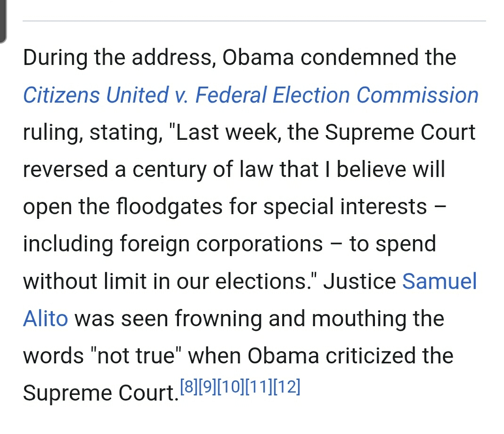Viewport: 504px width, 434px height.
Task: Click "Obama" before the word "criticized"
Action: 284,356
